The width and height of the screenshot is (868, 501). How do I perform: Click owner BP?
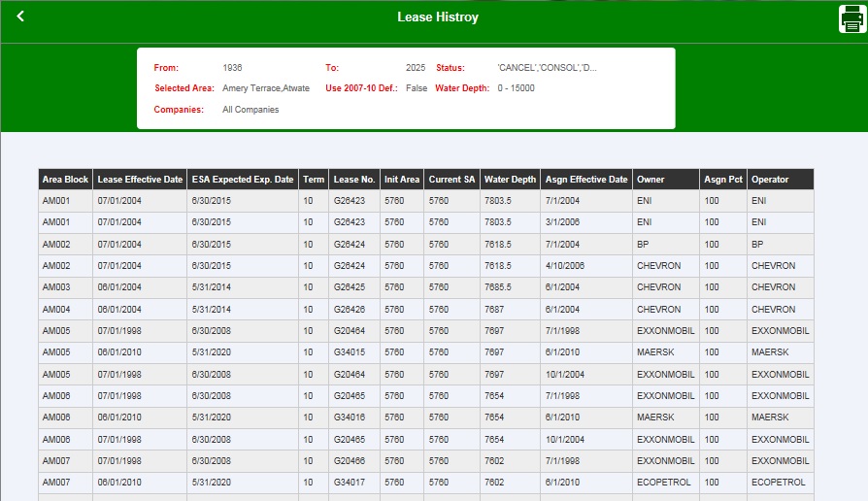tap(642, 244)
